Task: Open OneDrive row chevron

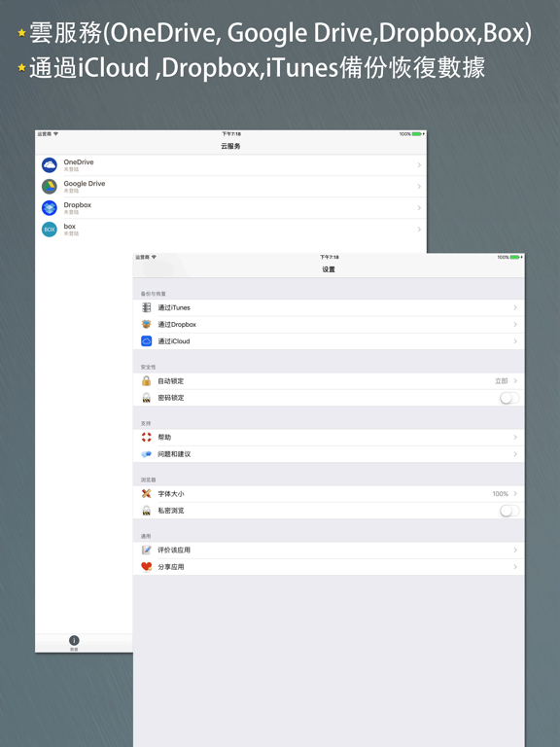Action: 419,164
